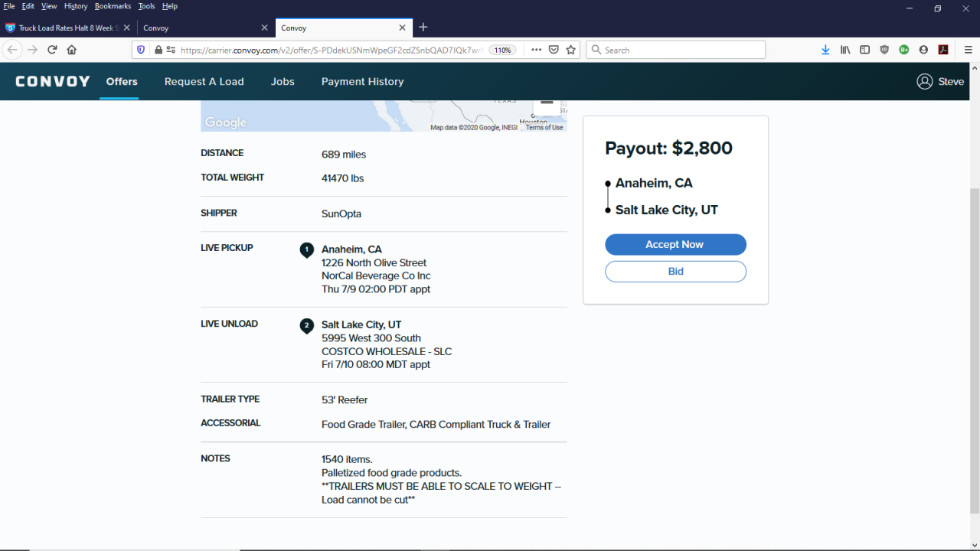Open the Firefox account icon
This screenshot has width=980, height=551.
click(x=923, y=50)
